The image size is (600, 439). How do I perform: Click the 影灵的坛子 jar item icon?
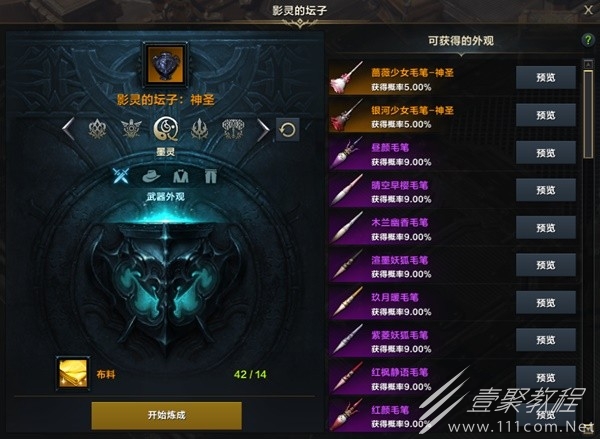[165, 65]
